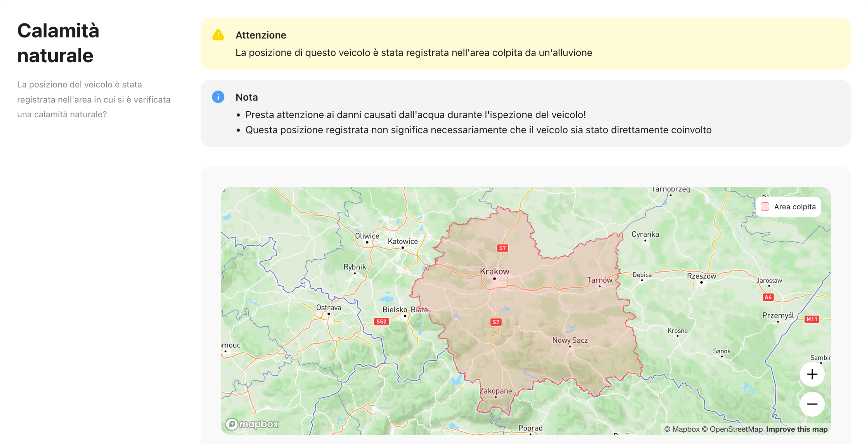
Task: Click the Cyranka label on map
Action: click(645, 234)
